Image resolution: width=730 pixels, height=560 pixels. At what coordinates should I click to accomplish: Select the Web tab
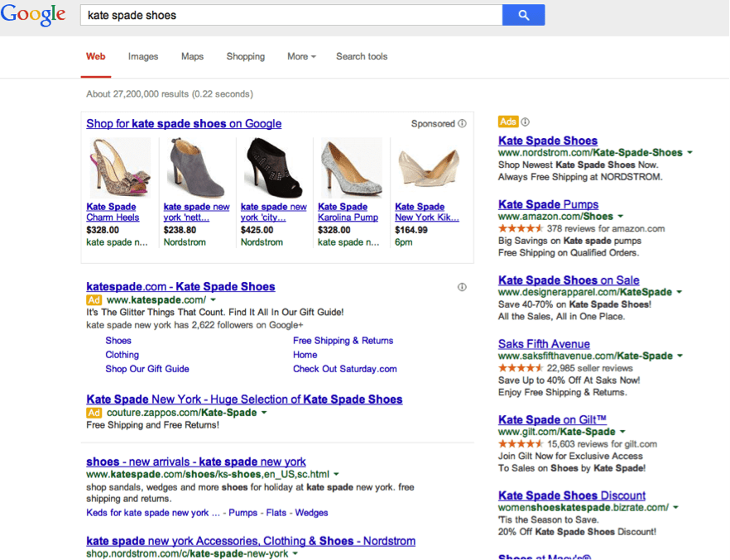pyautogui.click(x=95, y=56)
